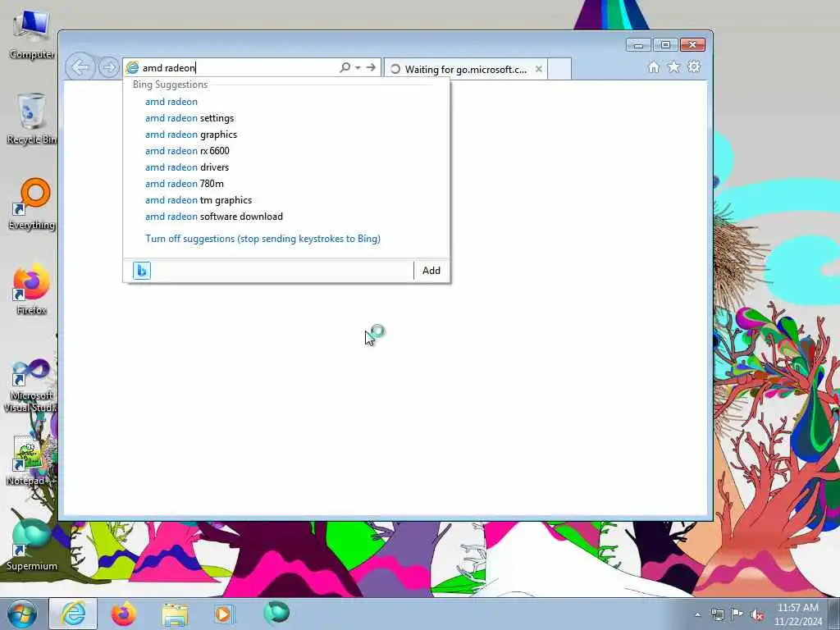Choose suggestion "amd radeon software download"

tap(286, 217)
